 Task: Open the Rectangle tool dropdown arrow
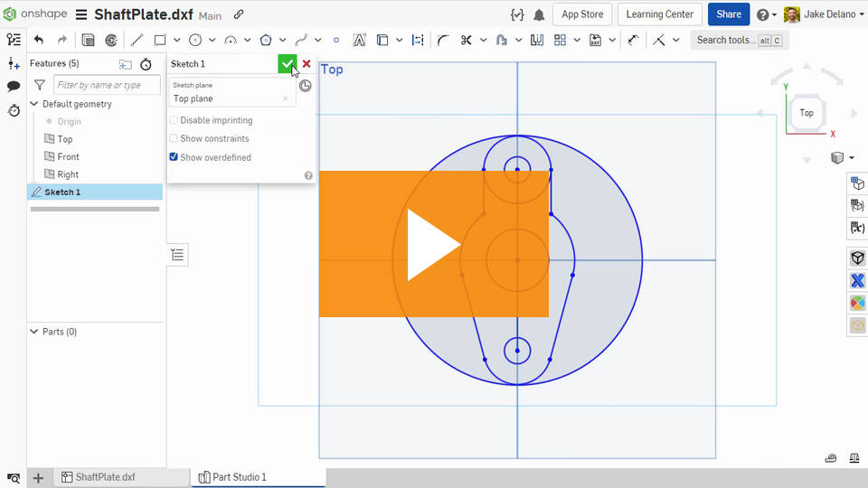[x=176, y=40]
